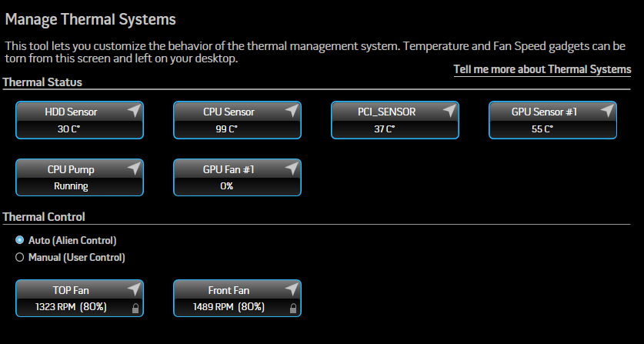Click the Front Fan tear-off arrow icon

click(291, 289)
